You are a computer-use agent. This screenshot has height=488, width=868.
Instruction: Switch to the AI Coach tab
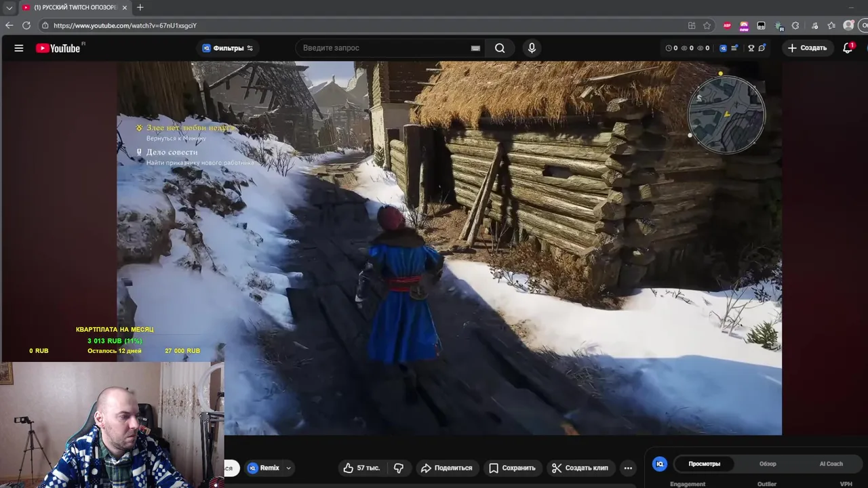(831, 464)
